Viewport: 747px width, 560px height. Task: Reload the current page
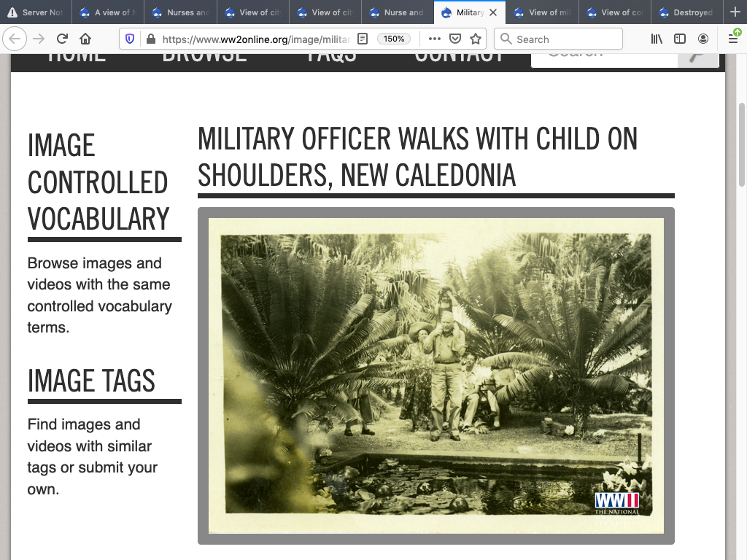[x=62, y=39]
